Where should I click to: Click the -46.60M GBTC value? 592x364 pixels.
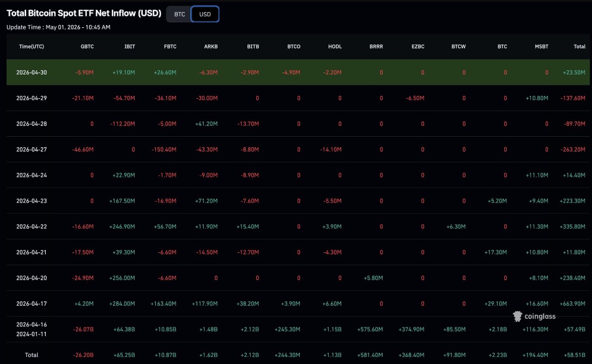click(x=83, y=149)
